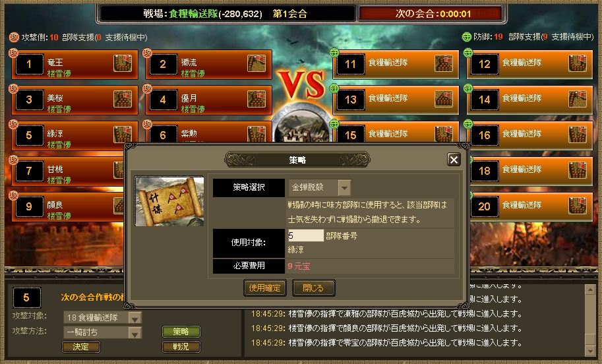Close the 策略 dialog with X
This screenshot has width=602, height=364.
(454, 160)
